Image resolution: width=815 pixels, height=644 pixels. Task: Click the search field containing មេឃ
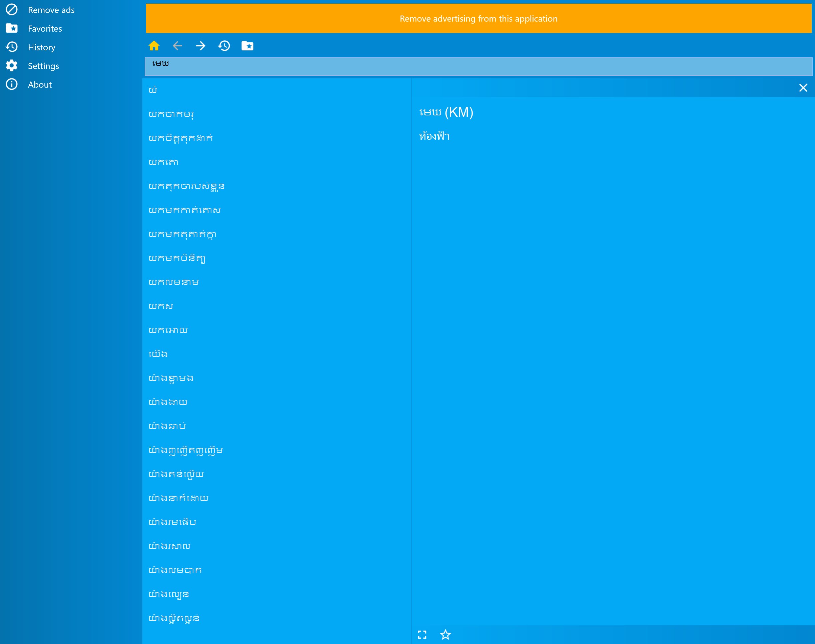tap(478, 67)
